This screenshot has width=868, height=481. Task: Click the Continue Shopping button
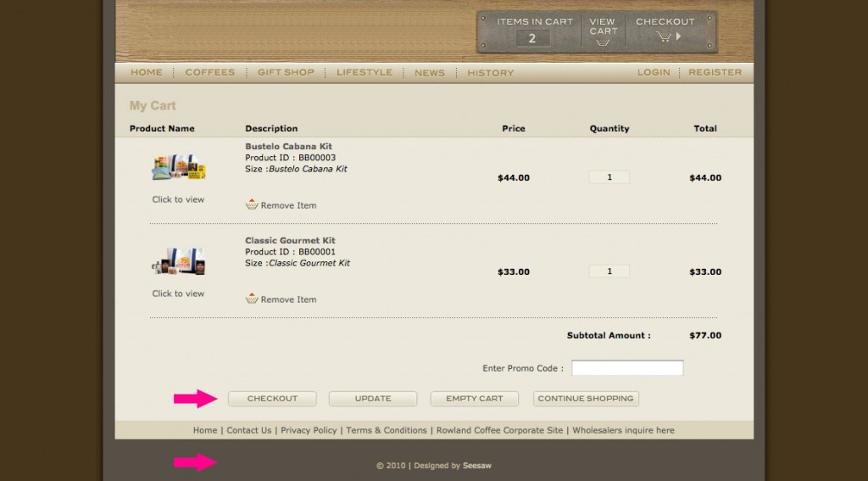pyautogui.click(x=586, y=399)
